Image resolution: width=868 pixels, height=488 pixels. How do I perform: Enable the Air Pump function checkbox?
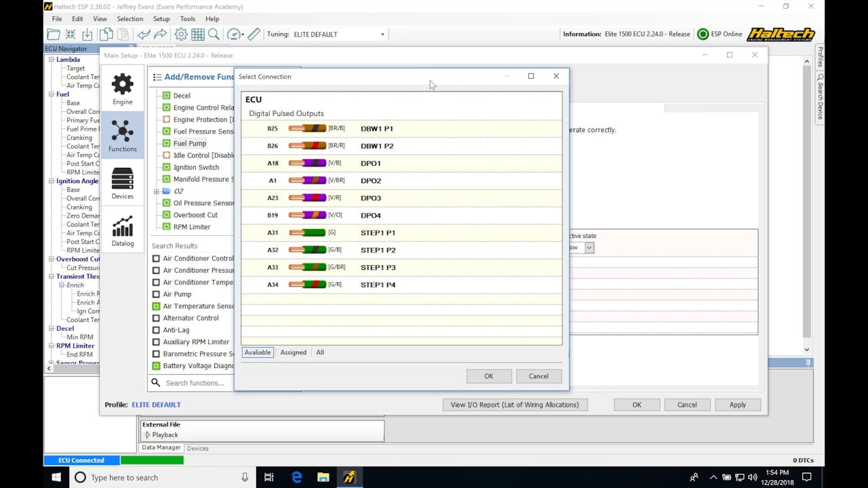click(x=156, y=294)
